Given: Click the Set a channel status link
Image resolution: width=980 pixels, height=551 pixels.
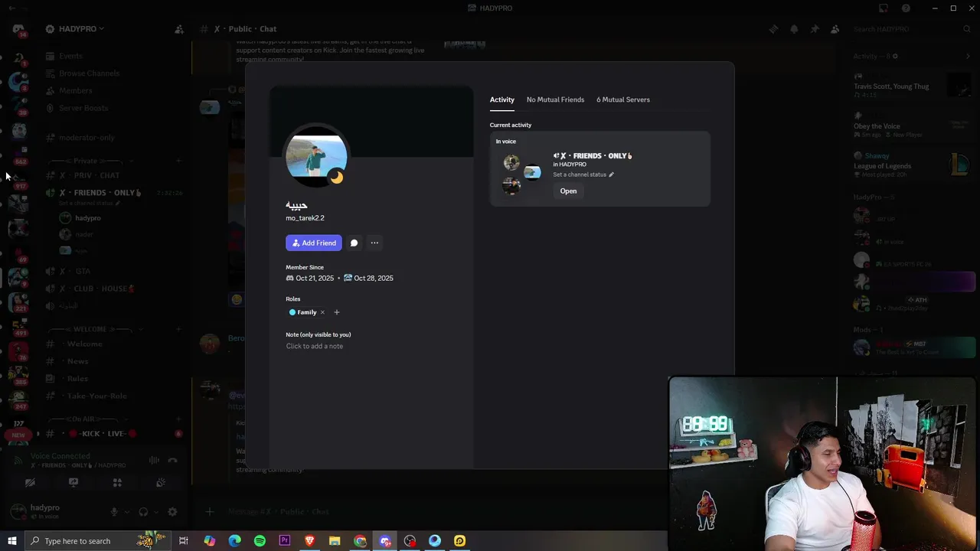Looking at the screenshot, I should pos(580,174).
